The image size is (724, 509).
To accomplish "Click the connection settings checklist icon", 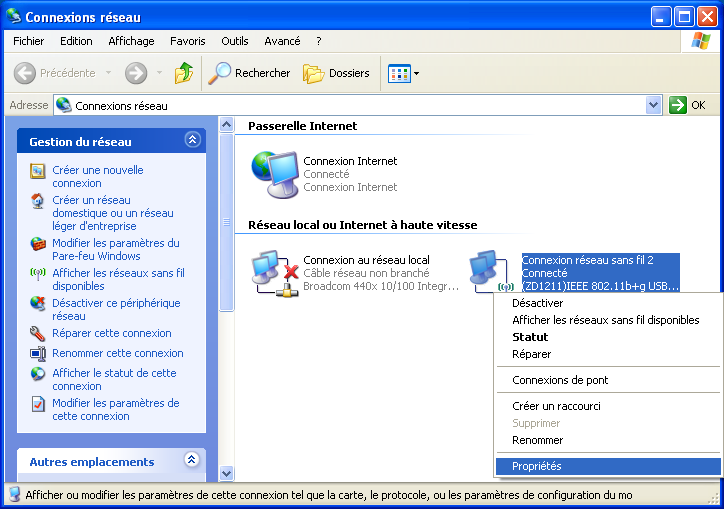I will coord(38,404).
